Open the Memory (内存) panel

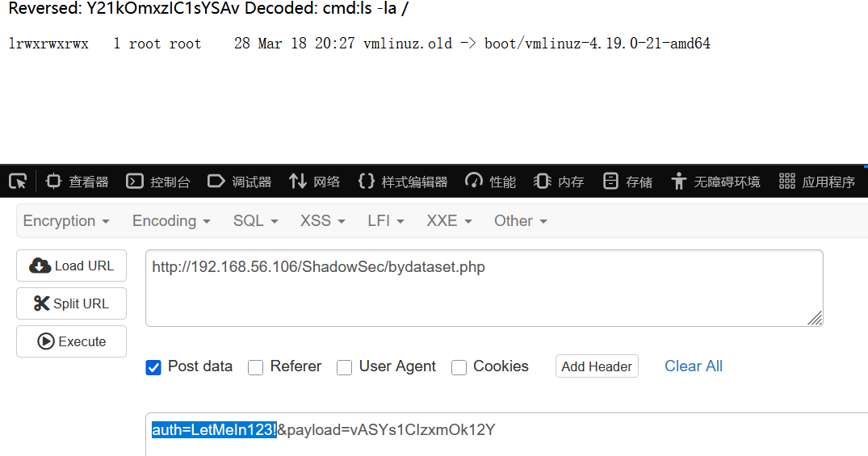pyautogui.click(x=559, y=182)
